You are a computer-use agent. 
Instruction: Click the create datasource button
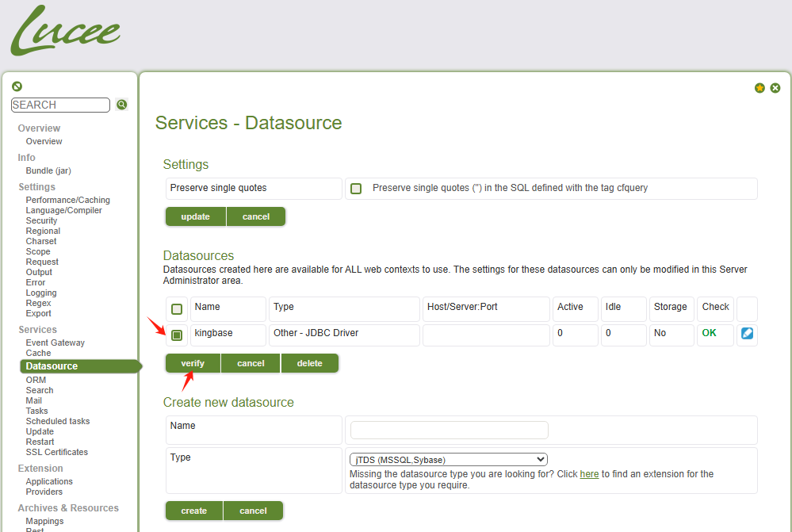pos(193,511)
